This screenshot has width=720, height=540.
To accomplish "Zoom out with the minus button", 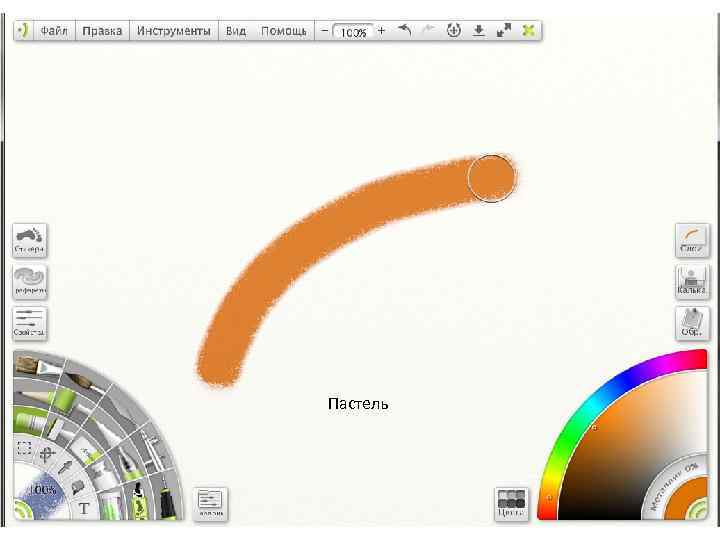I will click(324, 31).
